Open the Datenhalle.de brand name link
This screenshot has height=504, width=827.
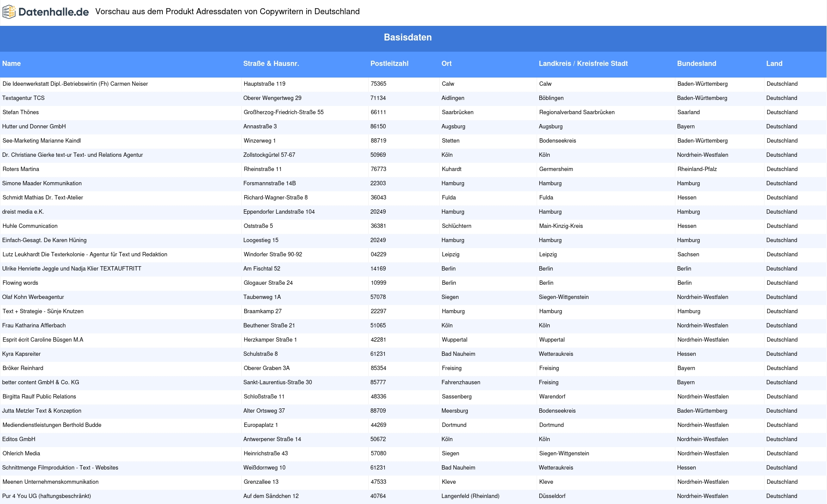point(53,12)
